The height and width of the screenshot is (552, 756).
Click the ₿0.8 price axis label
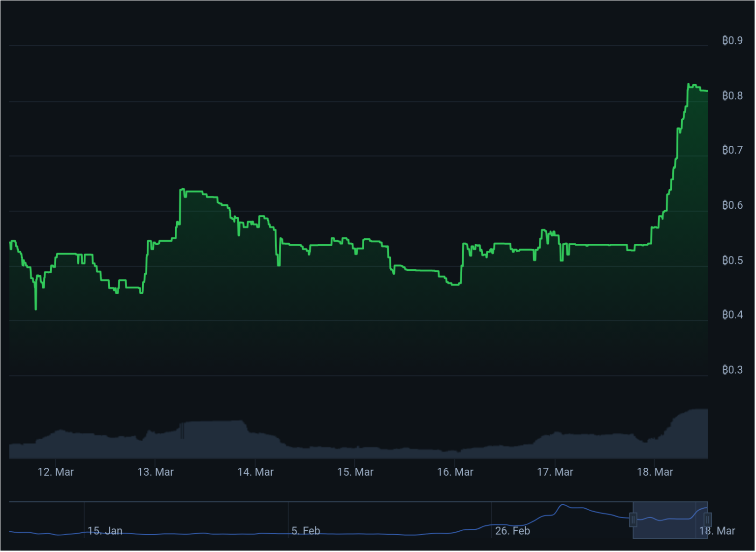pos(732,96)
